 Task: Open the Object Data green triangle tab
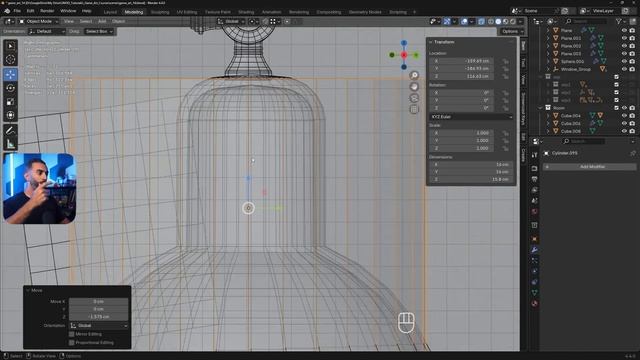(x=534, y=293)
